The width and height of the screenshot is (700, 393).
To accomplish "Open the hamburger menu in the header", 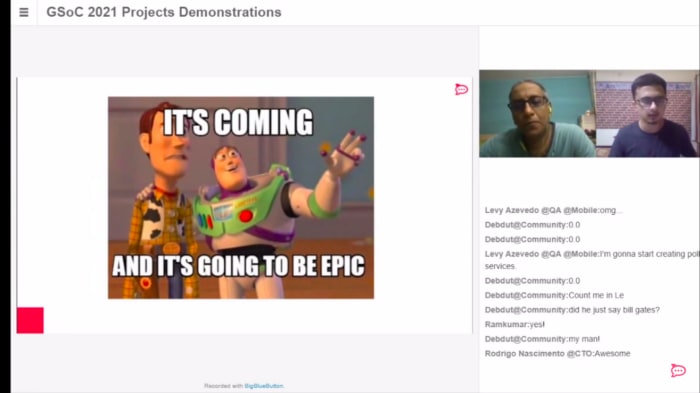I will [x=24, y=13].
